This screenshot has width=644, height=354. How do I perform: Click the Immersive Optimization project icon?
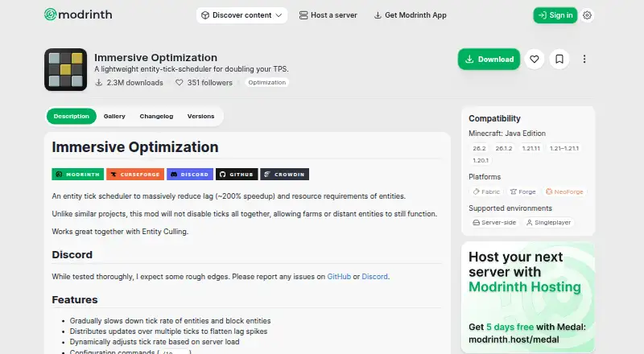pos(66,69)
